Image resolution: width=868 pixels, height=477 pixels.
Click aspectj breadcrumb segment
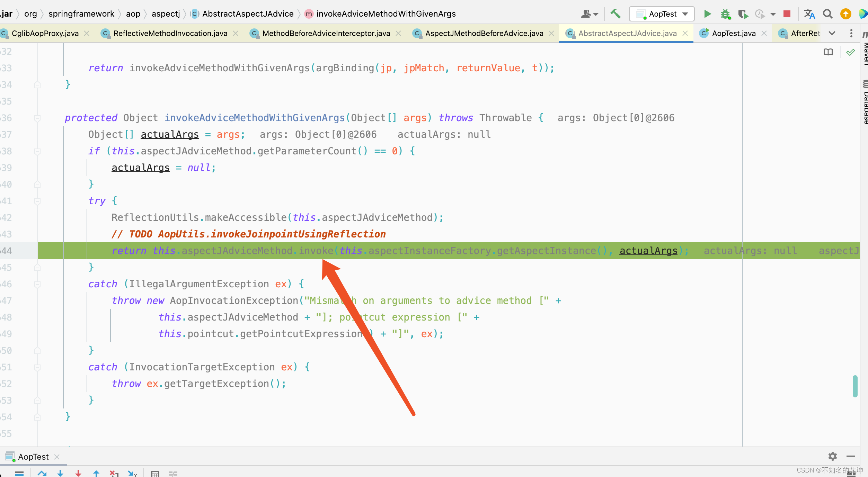(x=166, y=14)
